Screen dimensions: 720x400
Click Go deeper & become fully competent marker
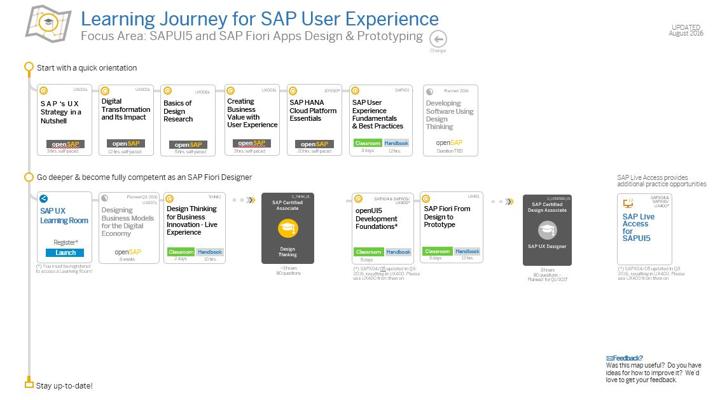28,177
